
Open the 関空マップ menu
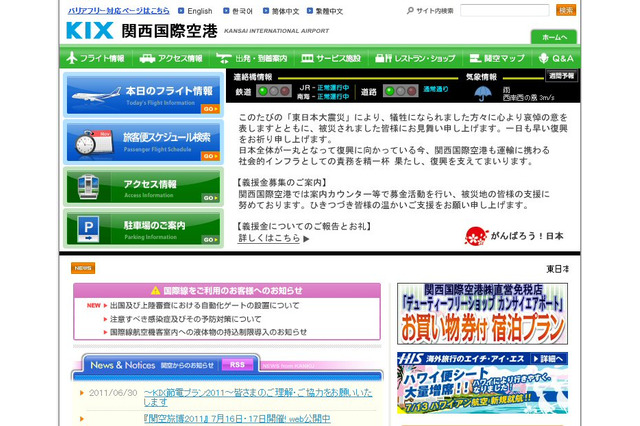pos(497,58)
